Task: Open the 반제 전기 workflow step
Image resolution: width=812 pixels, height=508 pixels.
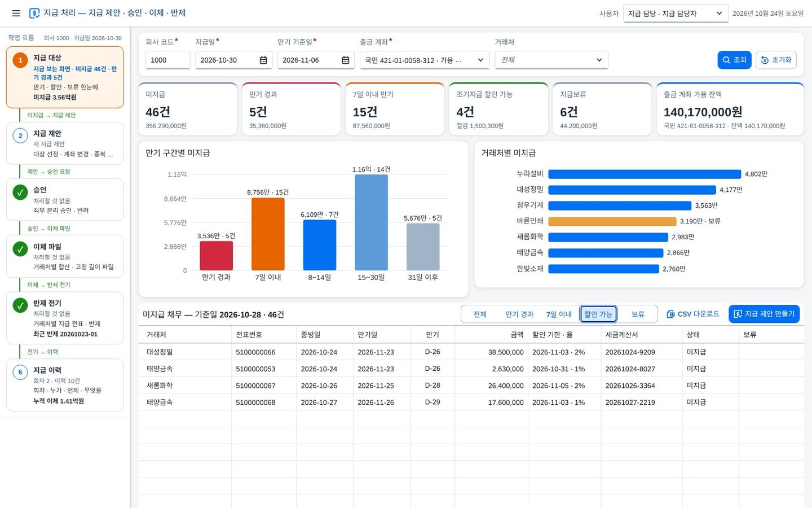Action: click(65, 318)
